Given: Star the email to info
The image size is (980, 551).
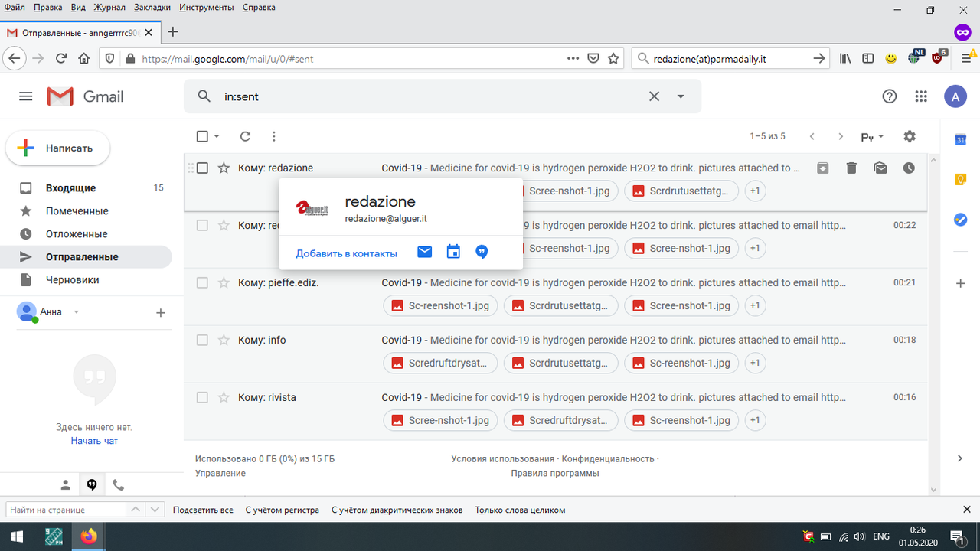Looking at the screenshot, I should (224, 340).
